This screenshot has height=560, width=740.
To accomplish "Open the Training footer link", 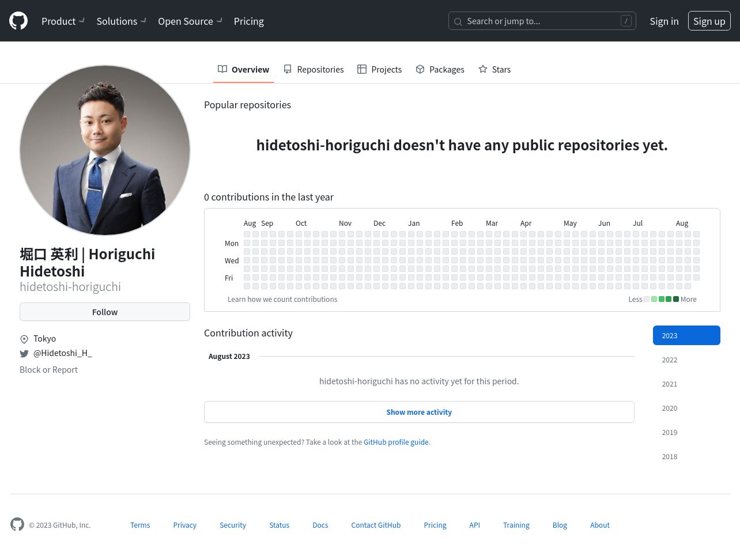I will (516, 525).
